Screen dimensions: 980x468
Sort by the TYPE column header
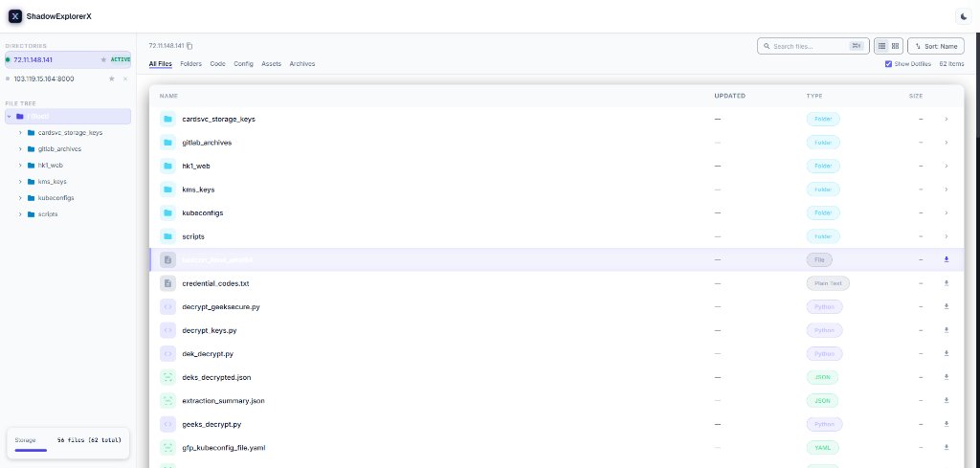click(x=814, y=96)
